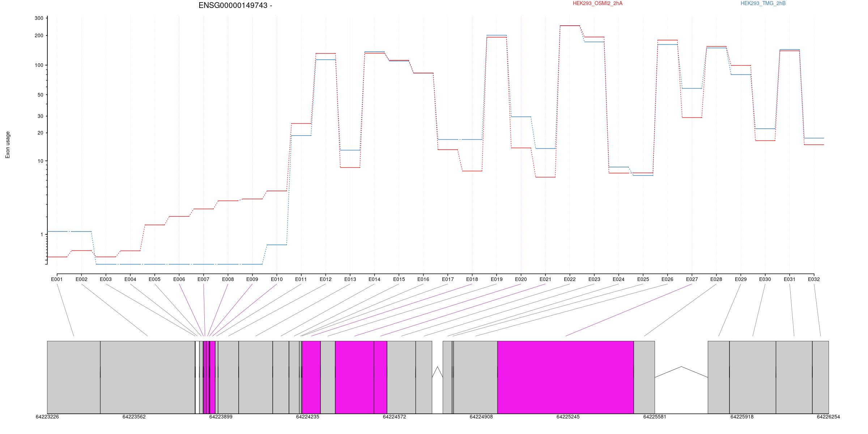
Task: Click genomic coordinate 64223562
Action: [x=134, y=417]
